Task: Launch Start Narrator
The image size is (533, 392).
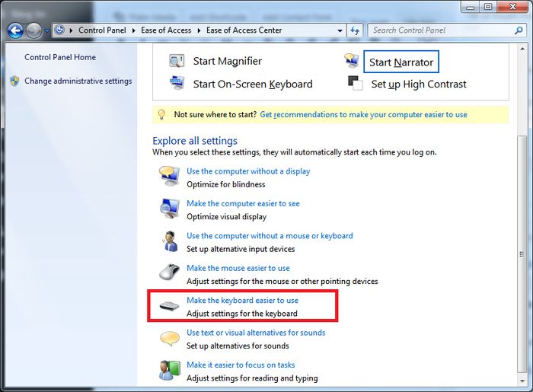Action: pyautogui.click(x=401, y=62)
